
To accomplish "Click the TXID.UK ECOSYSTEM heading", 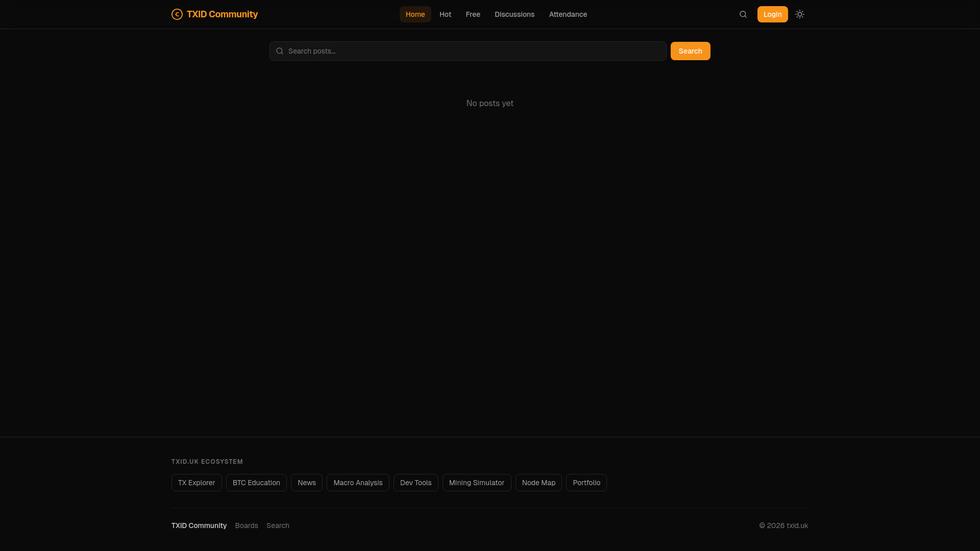I will tap(207, 462).
